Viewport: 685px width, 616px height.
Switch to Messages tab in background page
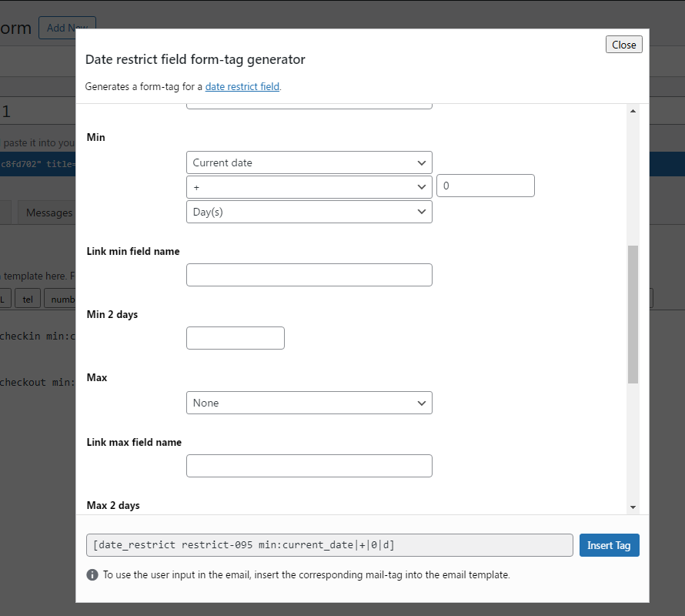pyautogui.click(x=48, y=213)
